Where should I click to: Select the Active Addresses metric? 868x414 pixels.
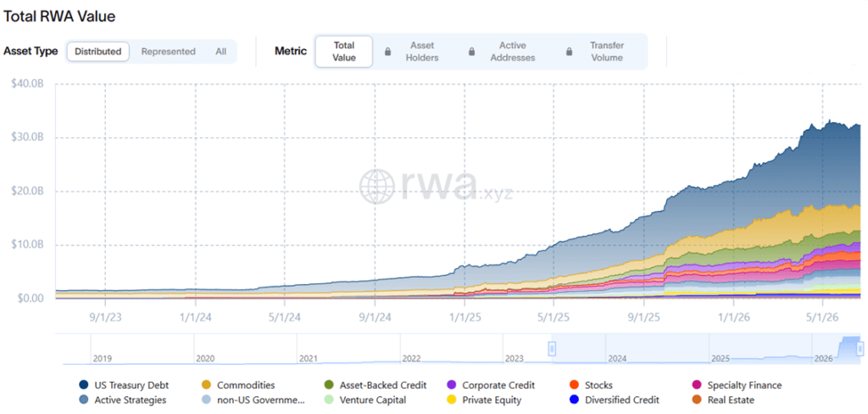[509, 52]
